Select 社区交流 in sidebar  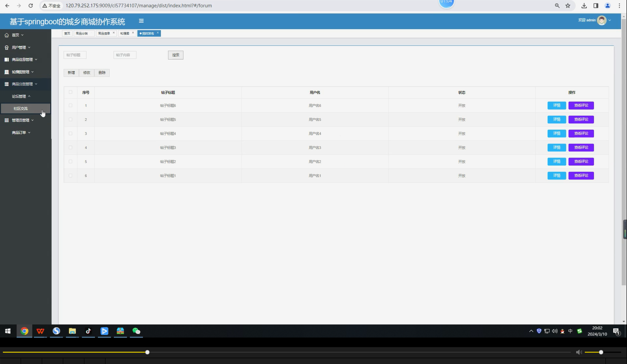pyautogui.click(x=26, y=108)
